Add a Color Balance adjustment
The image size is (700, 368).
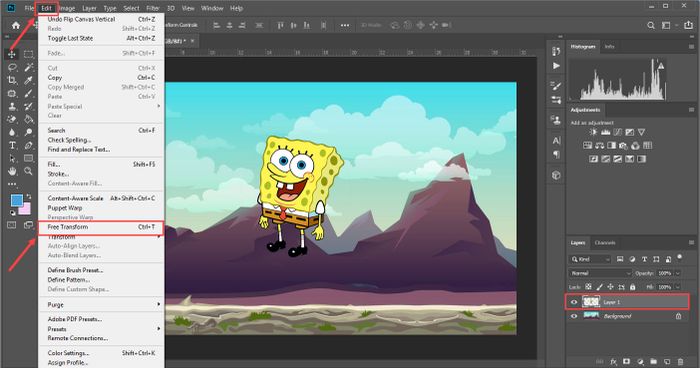click(600, 146)
